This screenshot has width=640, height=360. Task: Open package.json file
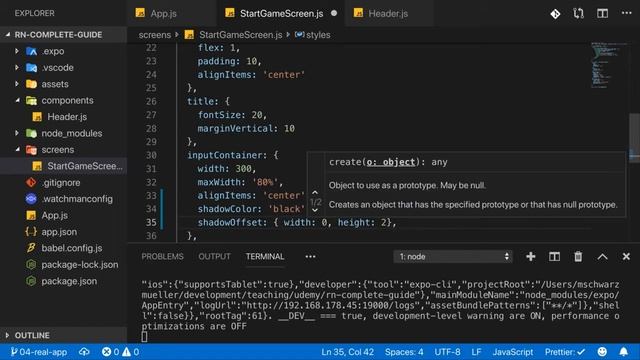[x=69, y=281]
